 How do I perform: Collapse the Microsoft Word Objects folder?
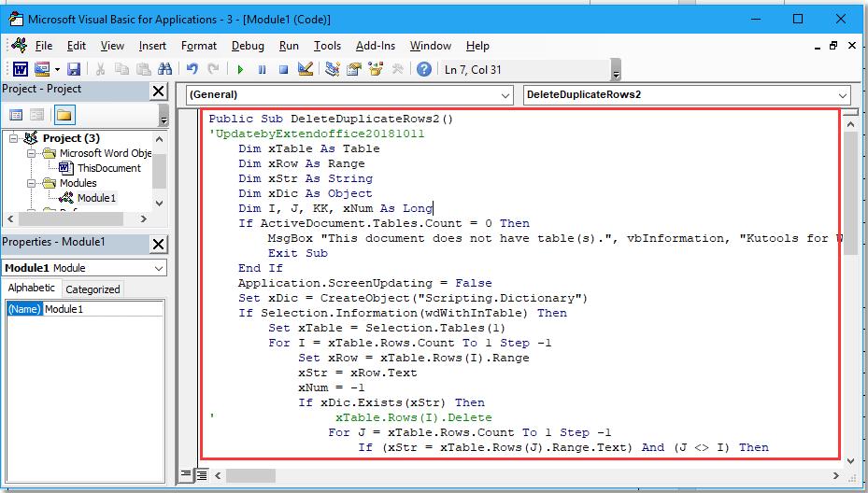(x=31, y=153)
